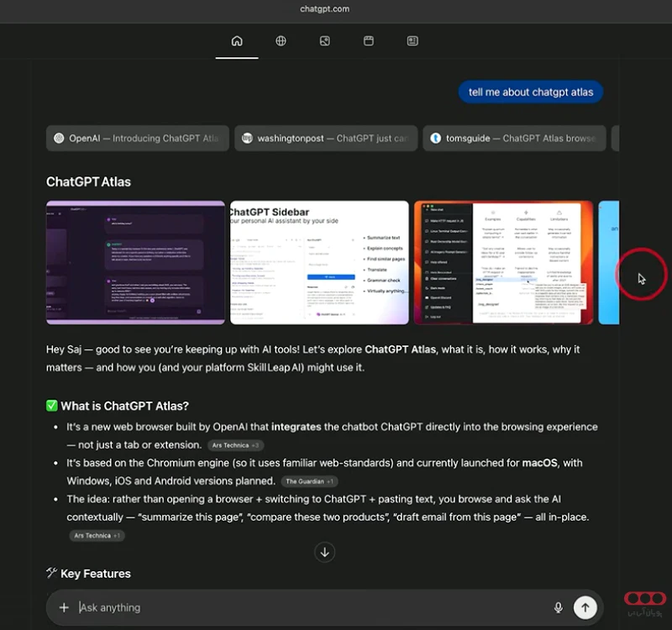Click the scroll-to-bottom down arrow button
Image resolution: width=672 pixels, height=630 pixels.
pyautogui.click(x=325, y=552)
